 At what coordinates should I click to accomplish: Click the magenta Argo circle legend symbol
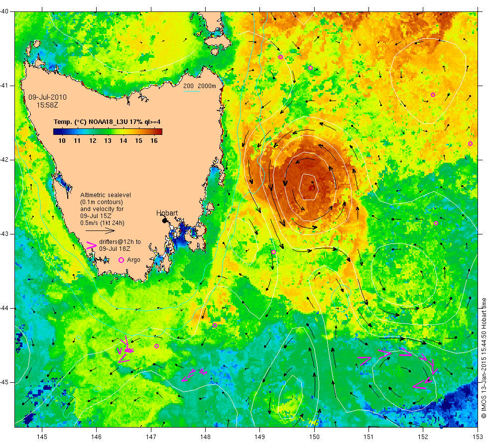(122, 260)
